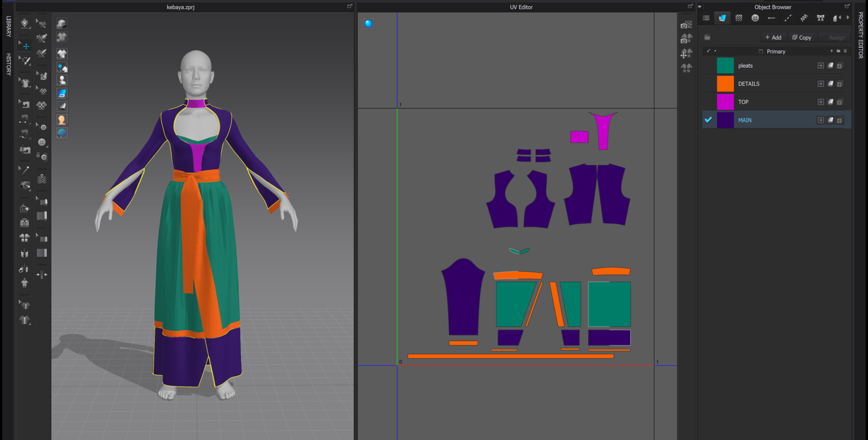Click the Add button in Object Browser
The height and width of the screenshot is (440, 868).
pyautogui.click(x=773, y=37)
